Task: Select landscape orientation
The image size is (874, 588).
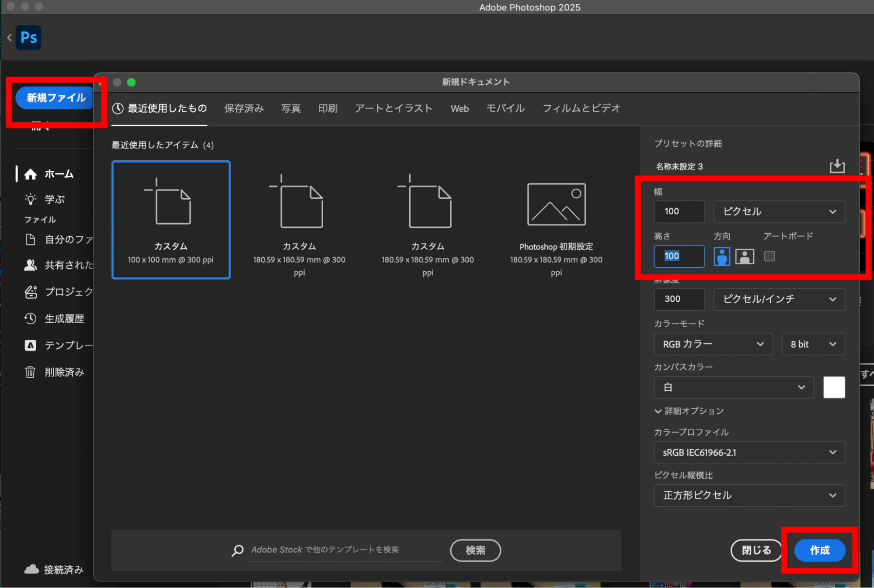Action: tap(744, 256)
